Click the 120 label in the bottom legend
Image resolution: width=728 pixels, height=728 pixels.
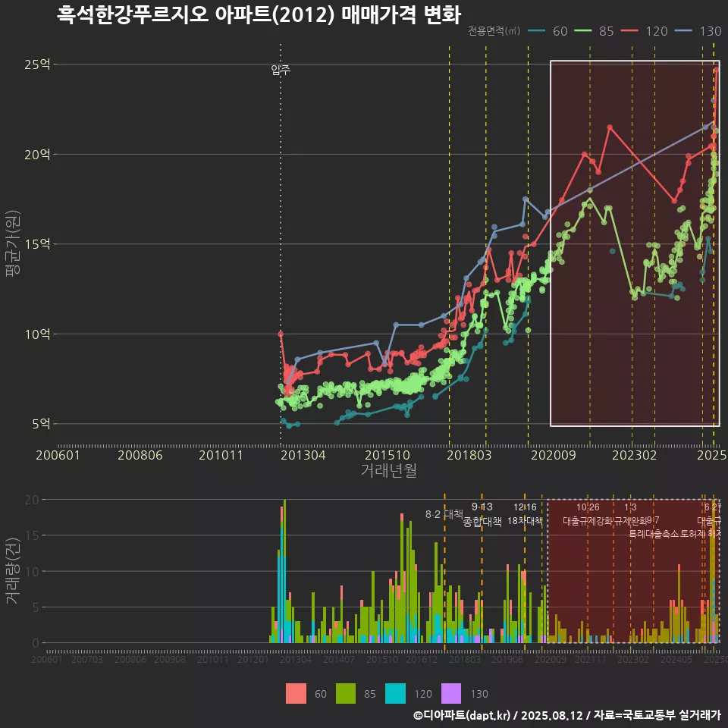(423, 694)
